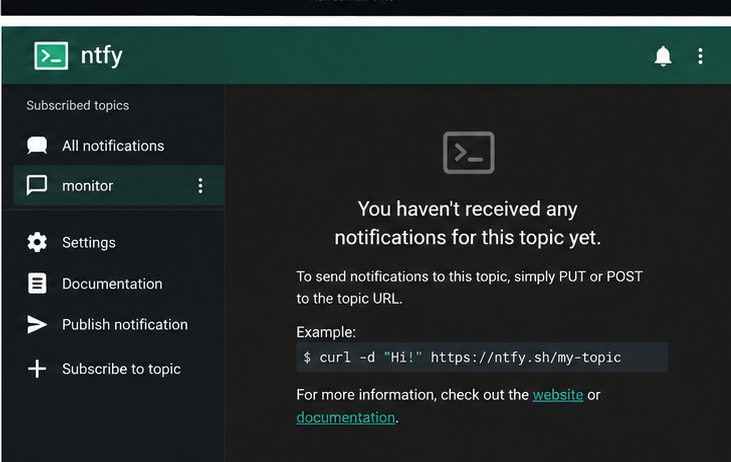Click the large terminal icon above message

(469, 152)
